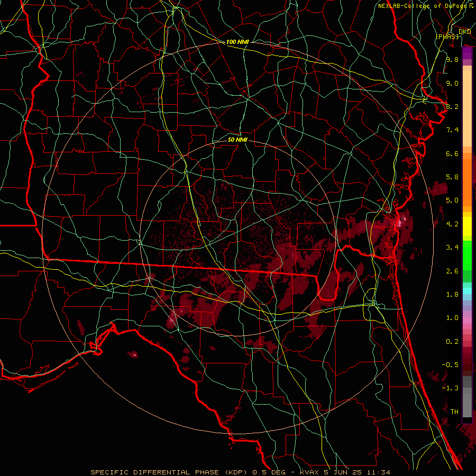Click the '5.8' color scale value
This screenshot has width=476, height=476.
pyautogui.click(x=452, y=177)
